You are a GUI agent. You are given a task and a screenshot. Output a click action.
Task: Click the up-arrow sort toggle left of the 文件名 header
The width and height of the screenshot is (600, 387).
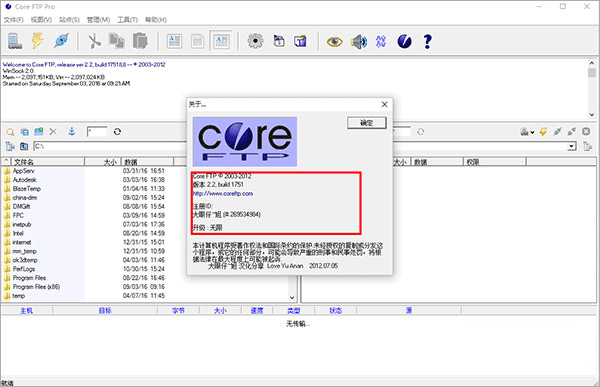pos(6,162)
